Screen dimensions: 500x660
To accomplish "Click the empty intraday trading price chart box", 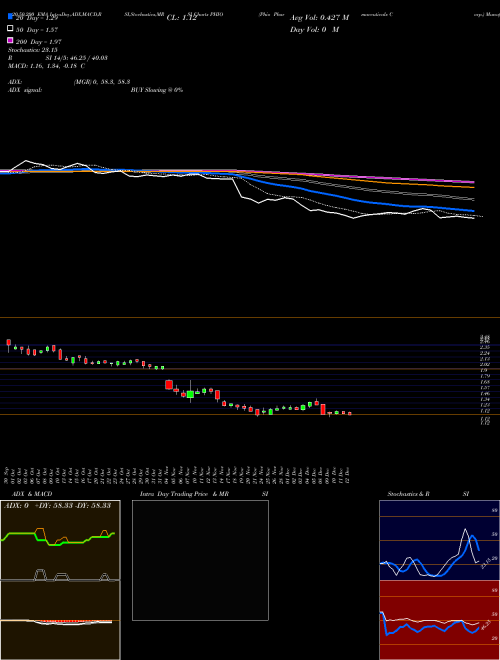I will tap(200, 560).
